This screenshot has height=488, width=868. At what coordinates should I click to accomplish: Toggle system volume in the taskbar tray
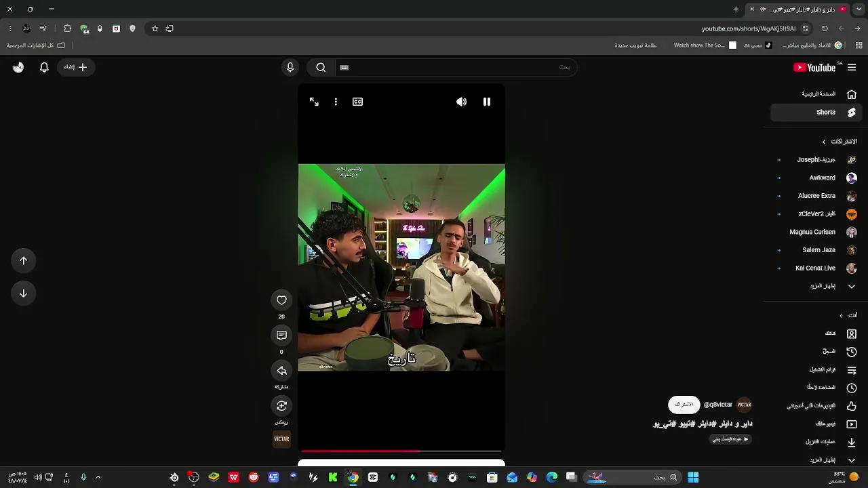(38, 477)
